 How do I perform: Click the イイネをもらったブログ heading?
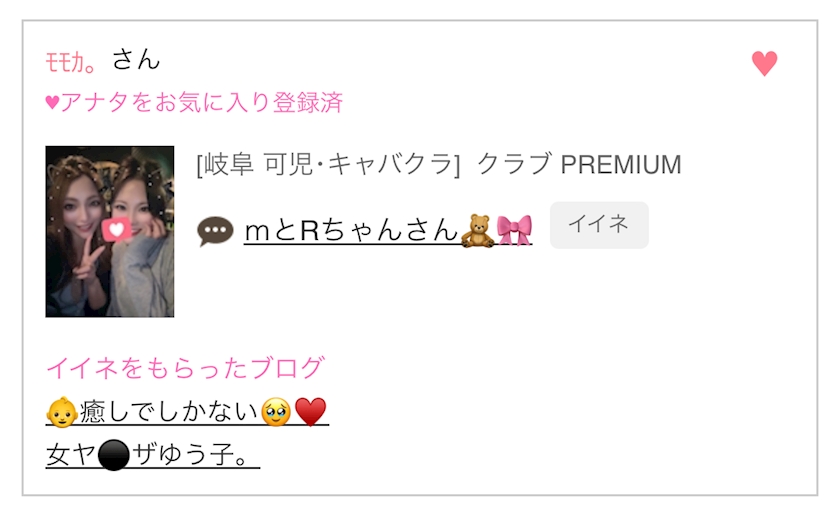pos(185,368)
